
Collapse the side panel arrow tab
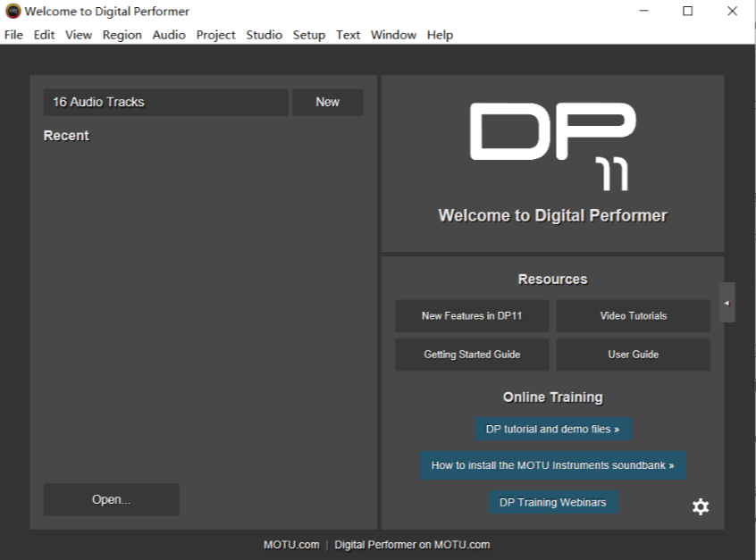727,303
